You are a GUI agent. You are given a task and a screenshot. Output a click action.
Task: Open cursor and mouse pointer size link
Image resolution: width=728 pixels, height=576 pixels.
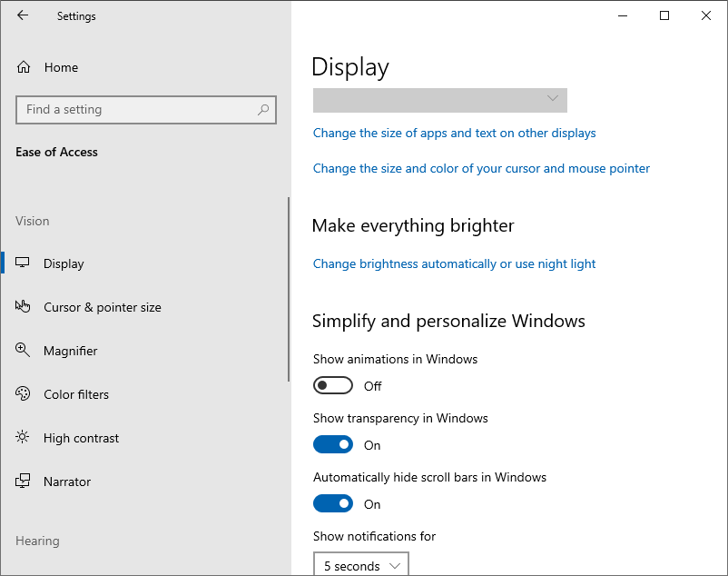481,169
